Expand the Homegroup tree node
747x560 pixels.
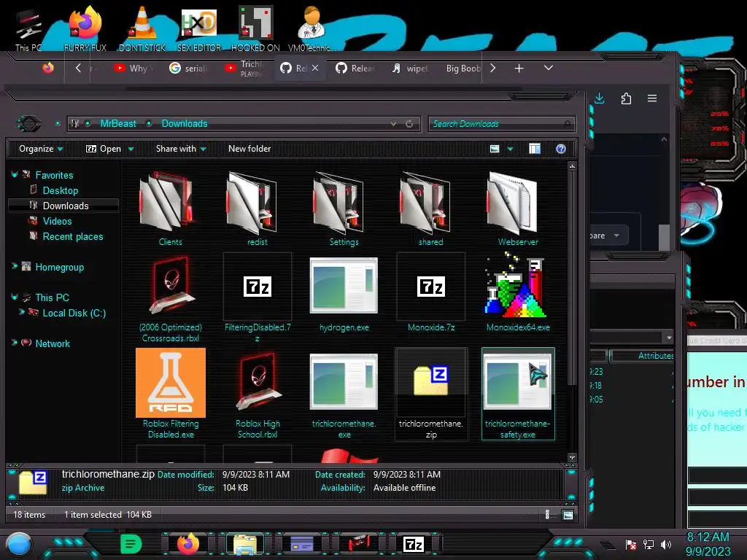click(x=15, y=266)
